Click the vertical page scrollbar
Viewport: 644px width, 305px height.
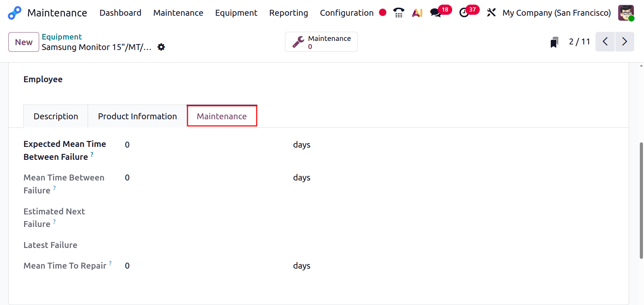(x=641, y=200)
